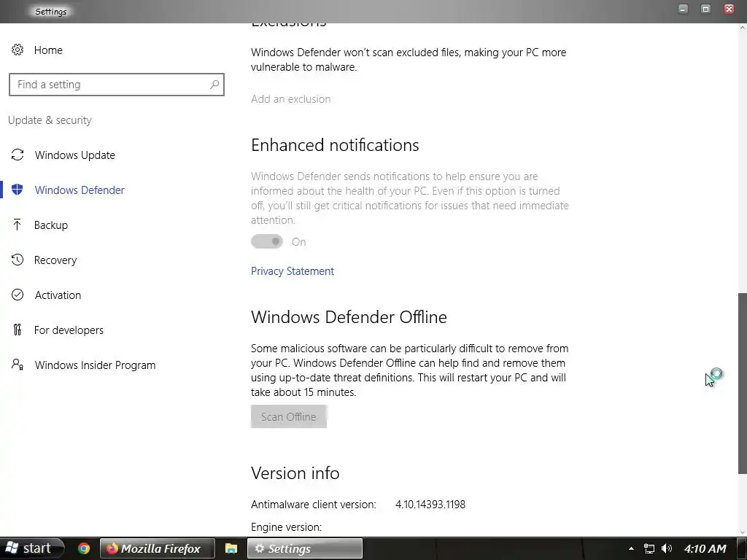
Task: Click the Windows Defender Offline heading
Action: click(x=349, y=317)
